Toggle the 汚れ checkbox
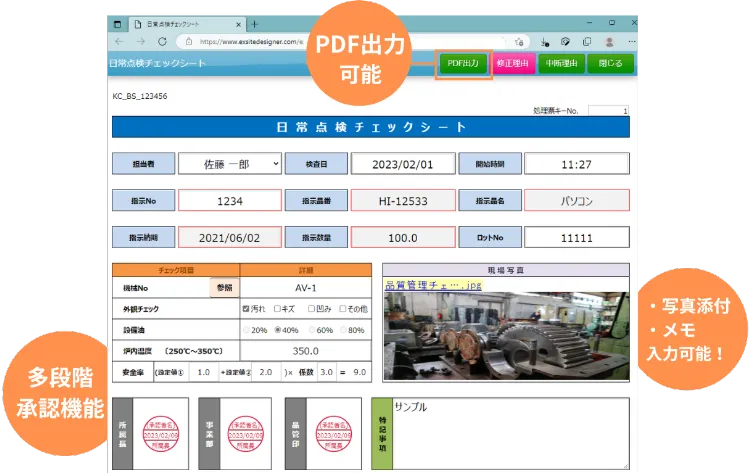The width and height of the screenshot is (750, 473). (247, 309)
